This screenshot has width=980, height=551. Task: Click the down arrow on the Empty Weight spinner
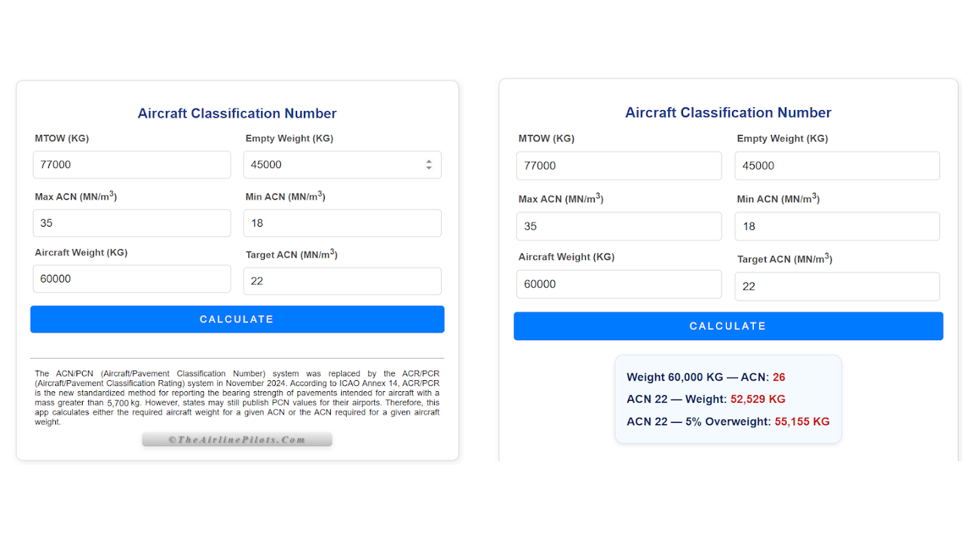(429, 168)
